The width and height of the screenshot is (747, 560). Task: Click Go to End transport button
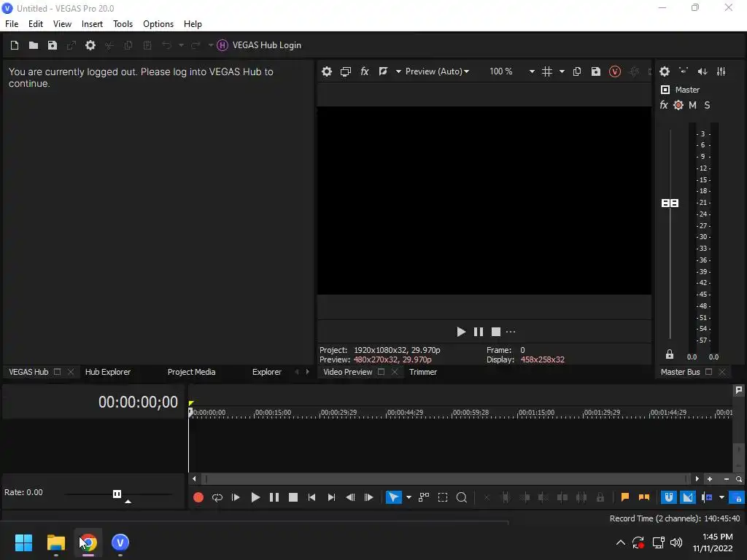[331, 497]
